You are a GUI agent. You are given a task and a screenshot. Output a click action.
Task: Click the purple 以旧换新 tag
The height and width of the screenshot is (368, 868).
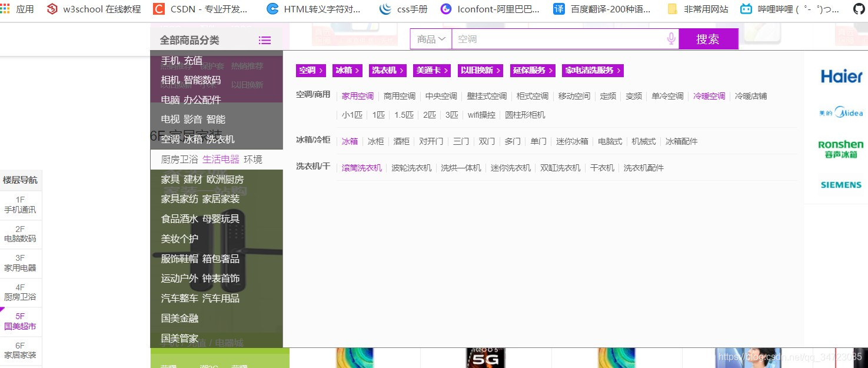pyautogui.click(x=480, y=71)
